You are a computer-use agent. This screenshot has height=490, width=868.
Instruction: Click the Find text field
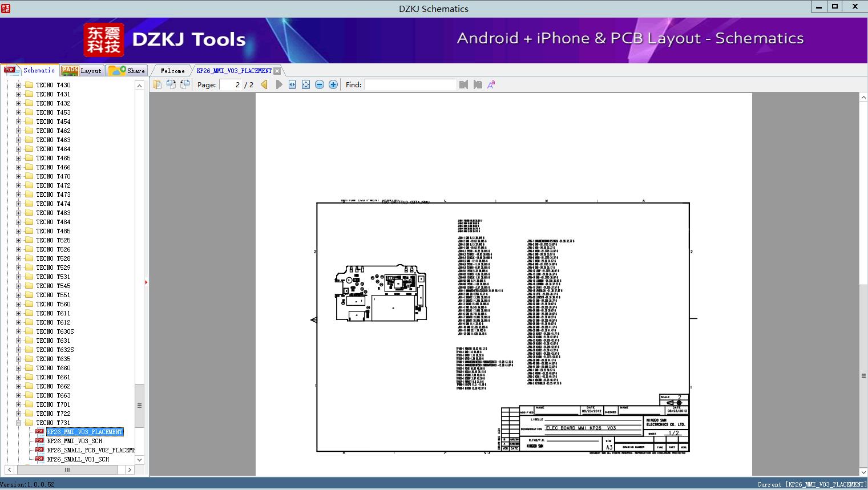click(x=410, y=84)
